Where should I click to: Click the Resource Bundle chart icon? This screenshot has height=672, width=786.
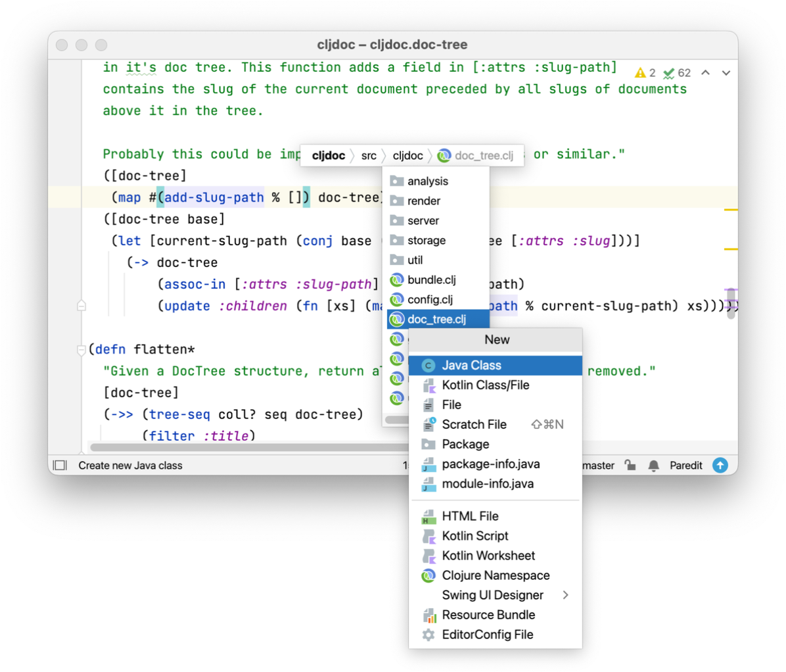point(428,615)
